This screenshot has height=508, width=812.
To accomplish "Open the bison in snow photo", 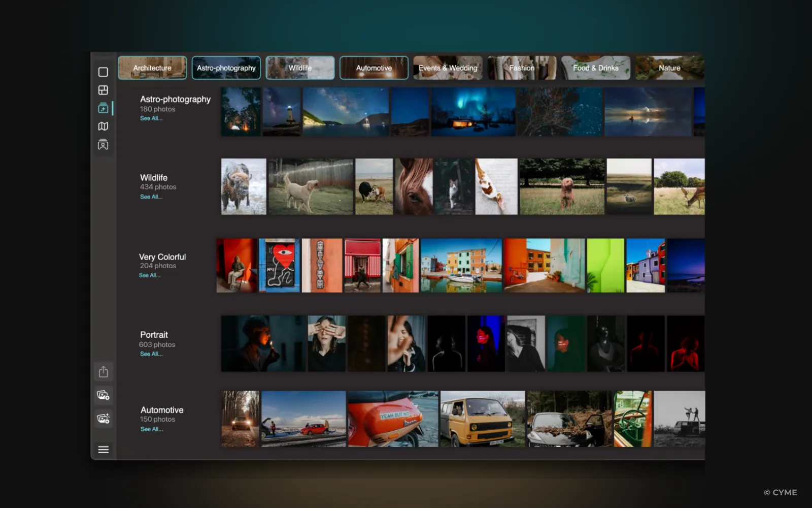I will tap(244, 186).
